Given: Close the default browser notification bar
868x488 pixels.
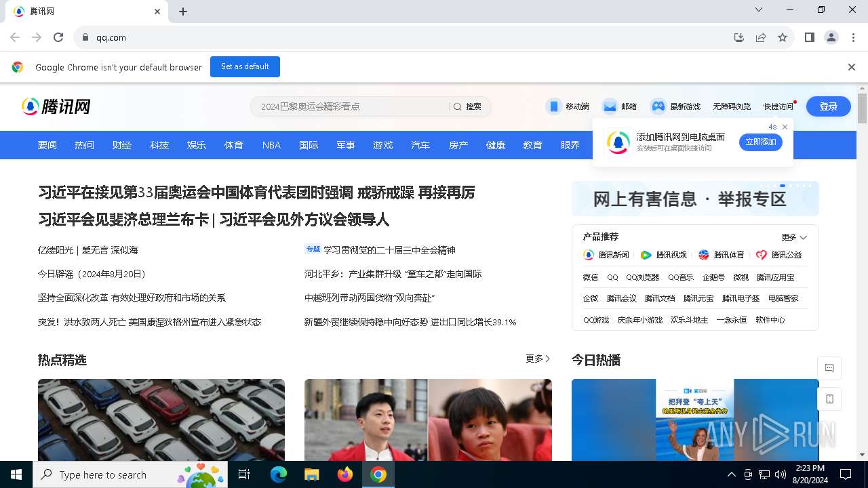Looking at the screenshot, I should [852, 67].
